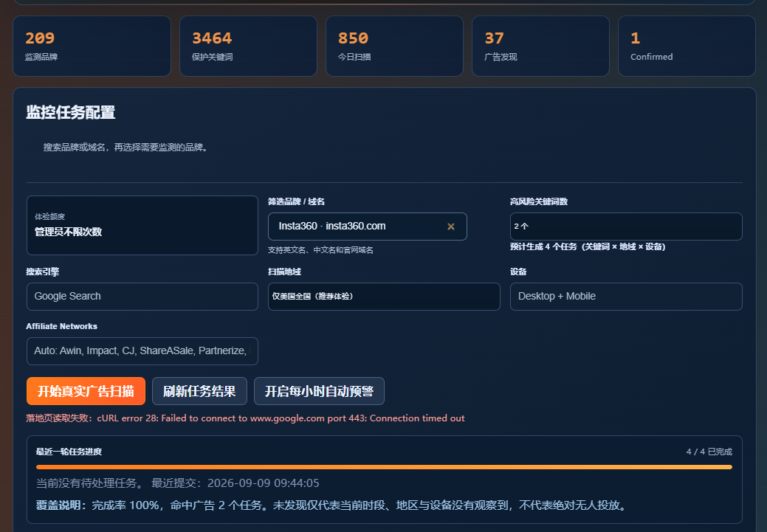Image resolution: width=767 pixels, height=532 pixels.
Task: Click the 刷新任务结果 button
Action: pos(199,391)
